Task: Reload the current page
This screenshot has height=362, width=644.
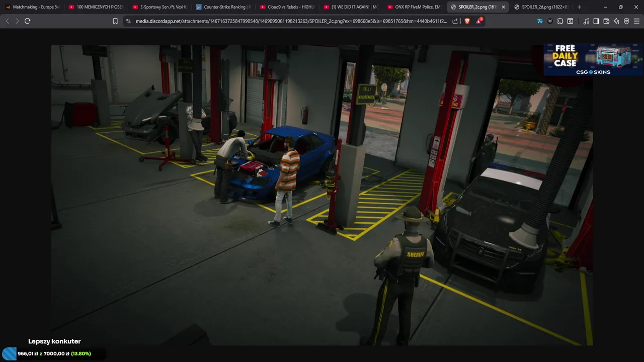Action: click(28, 21)
